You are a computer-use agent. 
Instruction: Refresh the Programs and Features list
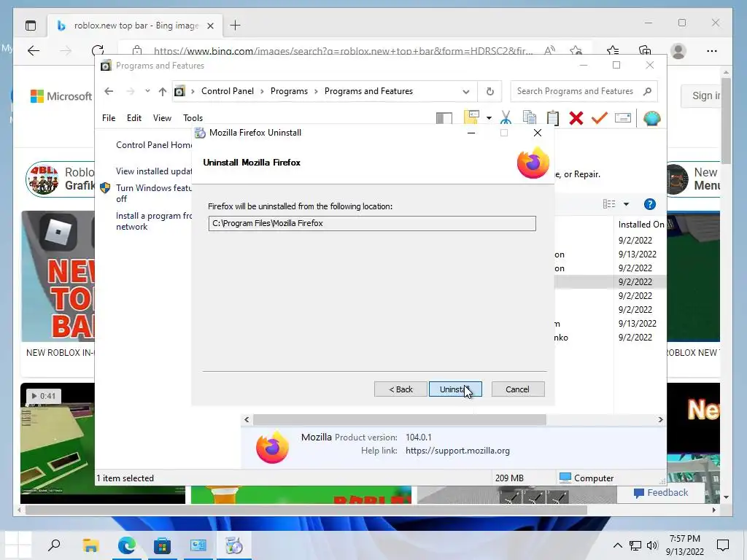point(489,91)
